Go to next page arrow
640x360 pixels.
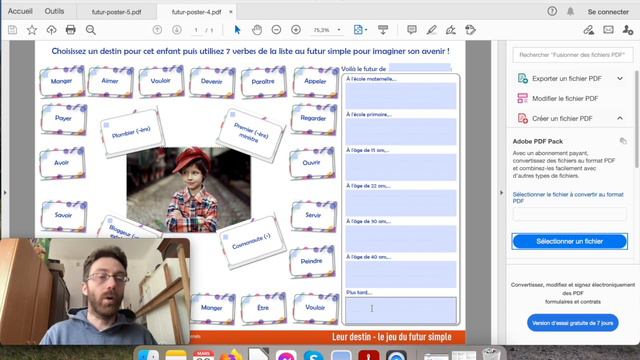coord(177,30)
